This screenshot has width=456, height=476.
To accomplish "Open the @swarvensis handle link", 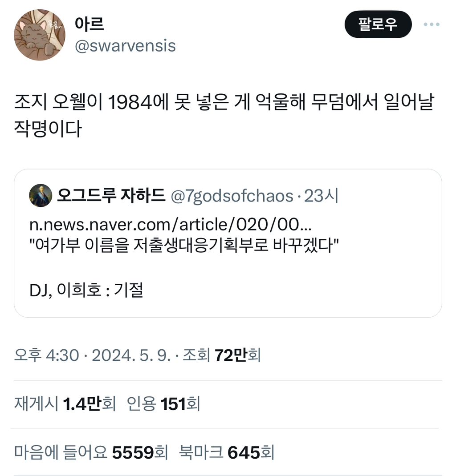I will coord(125,46).
